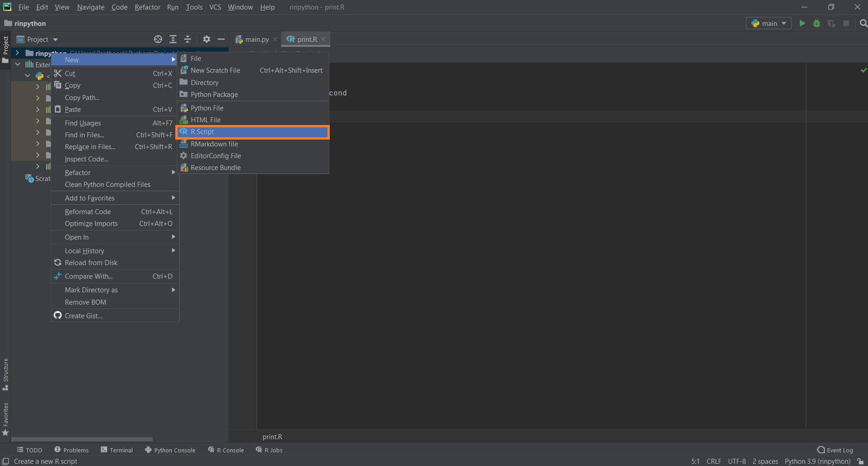Click the green Run button in toolbar
This screenshot has height=466, width=868.
802,23
